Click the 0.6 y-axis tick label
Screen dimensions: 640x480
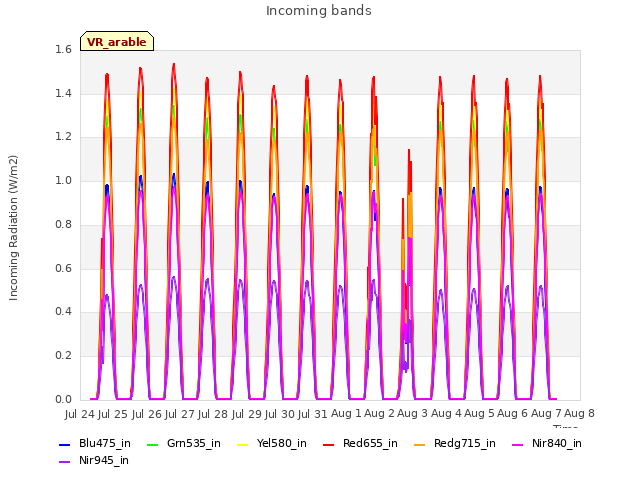[63, 268]
